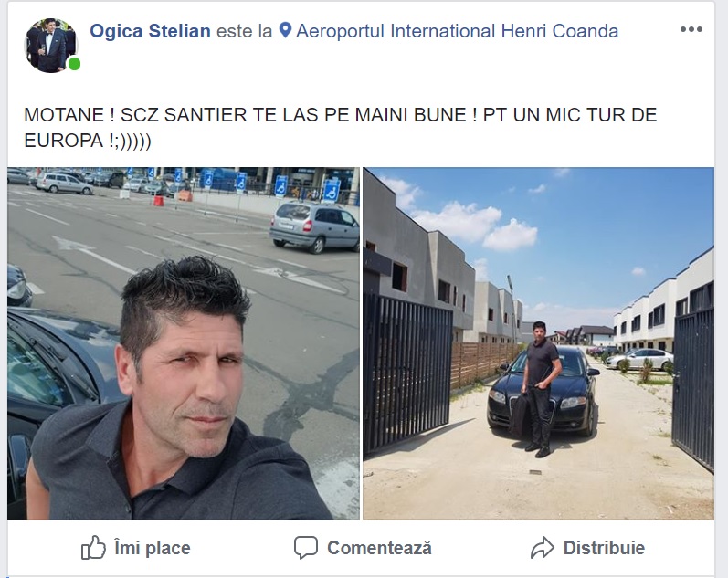Click the thumbs-up like icon

pyautogui.click(x=93, y=547)
